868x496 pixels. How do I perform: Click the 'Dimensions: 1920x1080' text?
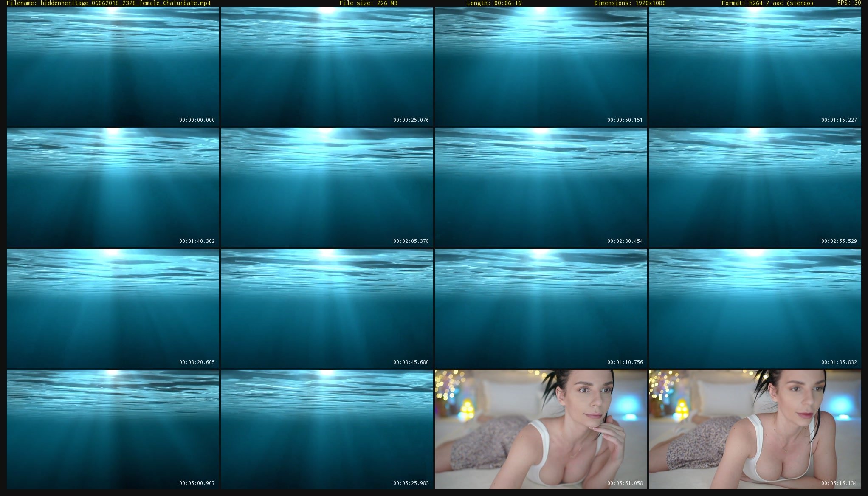(x=630, y=3)
